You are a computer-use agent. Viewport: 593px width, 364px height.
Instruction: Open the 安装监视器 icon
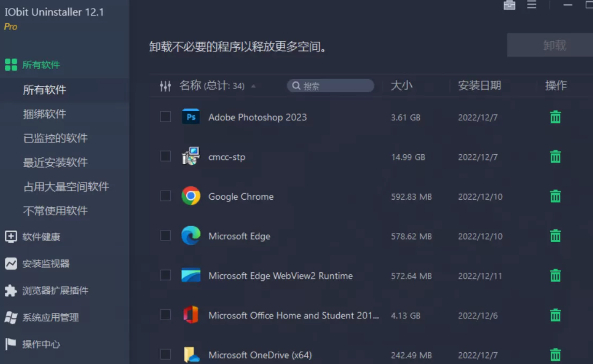pos(11,264)
